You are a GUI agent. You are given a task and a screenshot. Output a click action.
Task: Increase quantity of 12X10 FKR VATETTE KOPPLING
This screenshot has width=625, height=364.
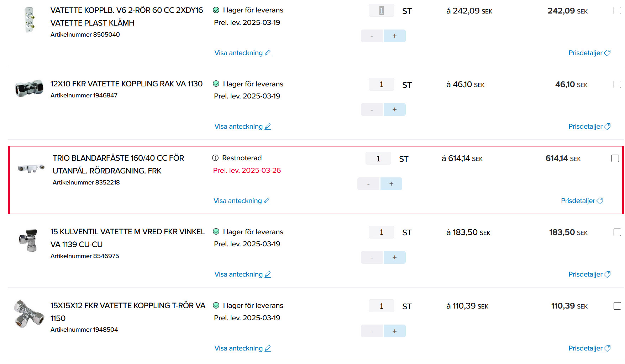point(394,109)
